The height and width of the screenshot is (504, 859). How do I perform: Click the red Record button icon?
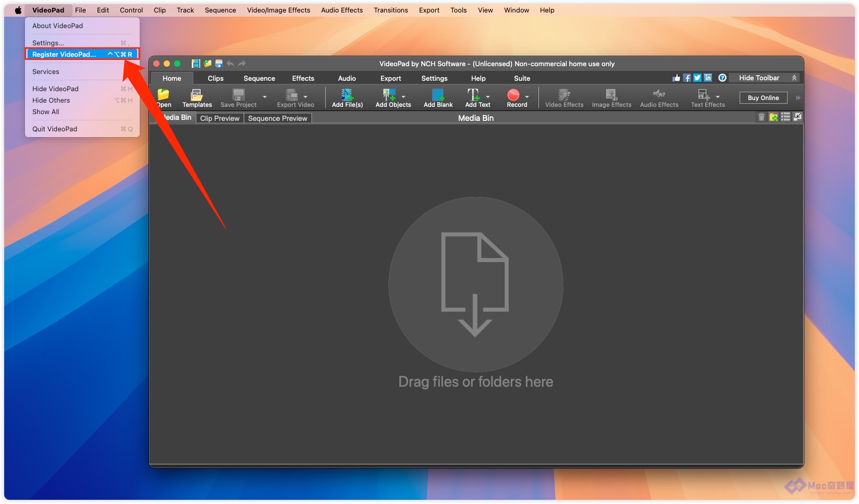[x=513, y=95]
